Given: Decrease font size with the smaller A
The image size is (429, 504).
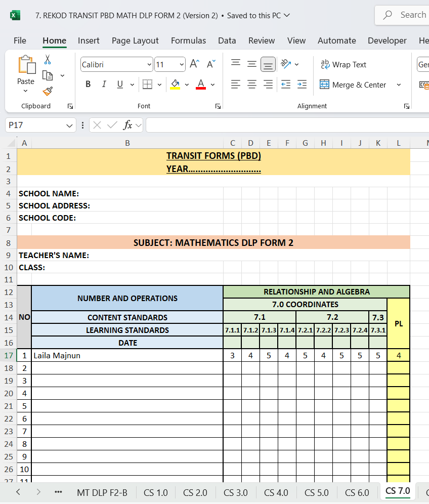Looking at the screenshot, I should click(211, 64).
